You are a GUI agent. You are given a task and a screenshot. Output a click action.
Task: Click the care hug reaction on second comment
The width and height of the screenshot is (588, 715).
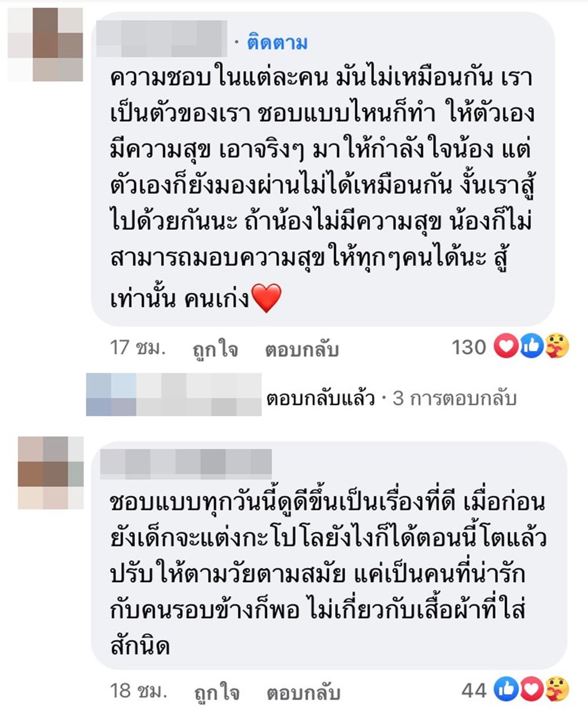click(556, 690)
